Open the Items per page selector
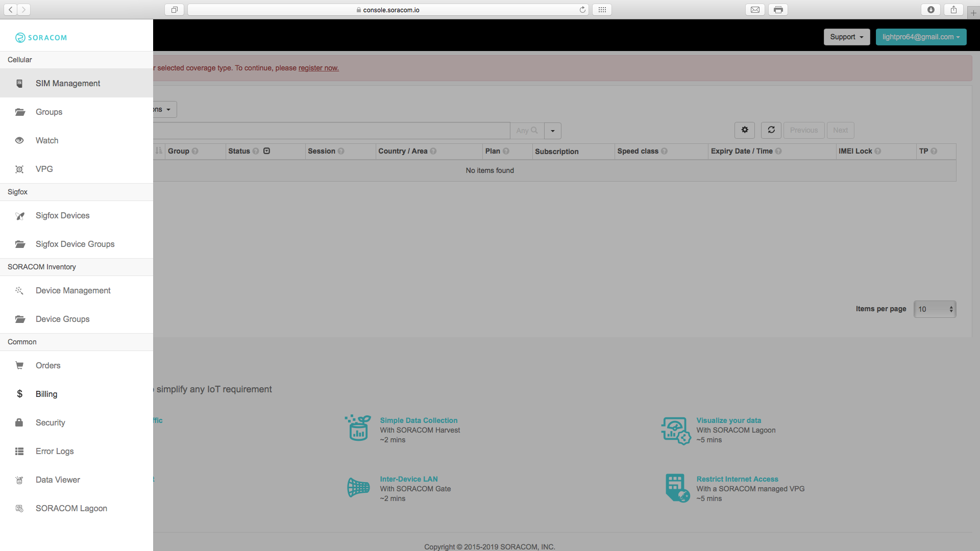 tap(935, 309)
